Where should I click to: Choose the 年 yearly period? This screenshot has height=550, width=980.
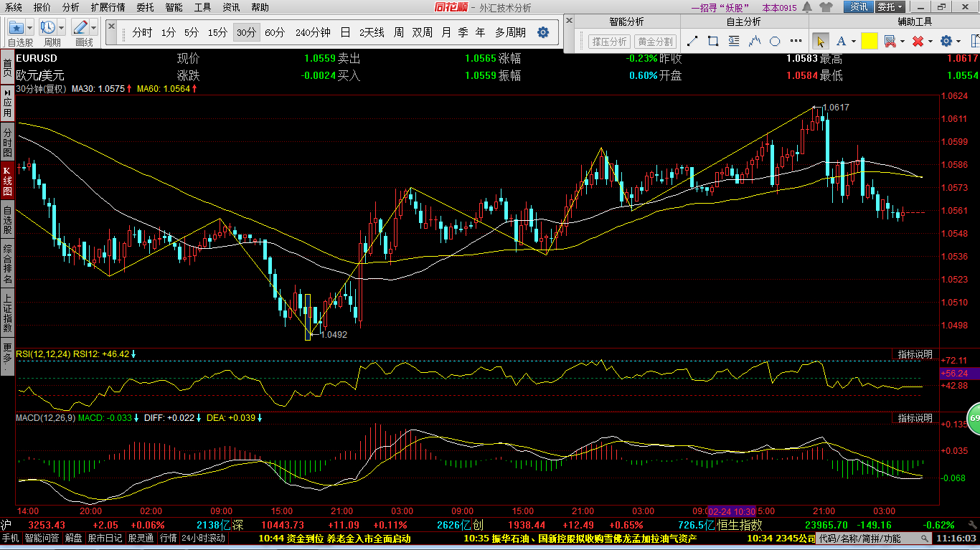(x=480, y=32)
